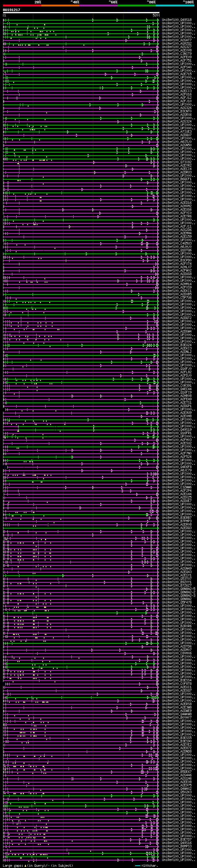Click hit label UniRef100_A2G327
The width and height of the screenshot is (197, 868).
click(177, 47)
